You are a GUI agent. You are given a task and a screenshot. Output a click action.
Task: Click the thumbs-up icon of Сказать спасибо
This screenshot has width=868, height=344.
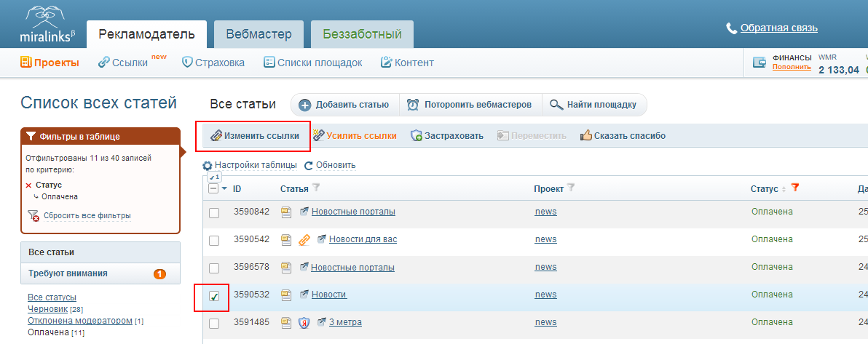pos(585,135)
